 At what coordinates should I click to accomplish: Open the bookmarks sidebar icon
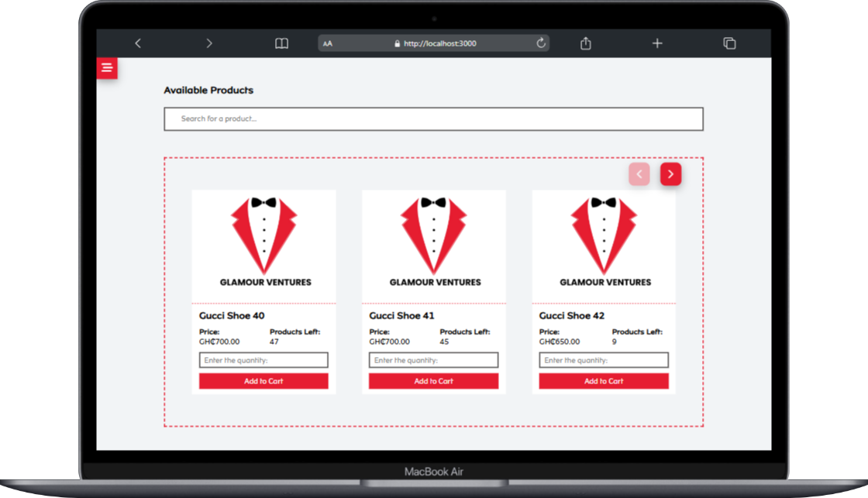point(281,43)
